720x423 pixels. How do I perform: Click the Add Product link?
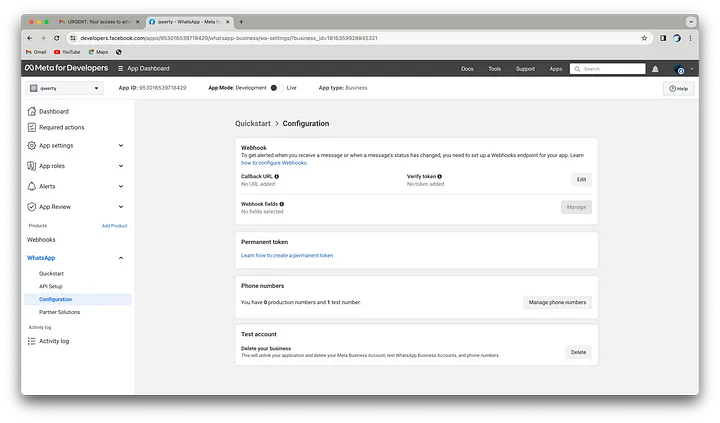click(114, 226)
